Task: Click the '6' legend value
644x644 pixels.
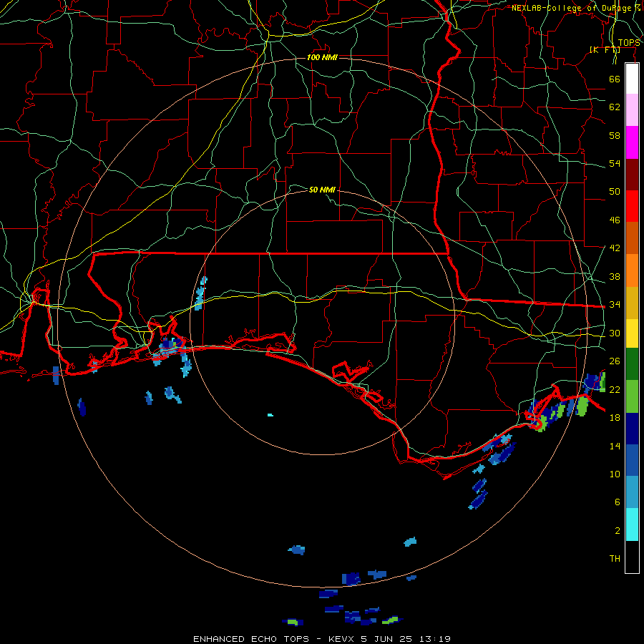Action: (x=618, y=502)
